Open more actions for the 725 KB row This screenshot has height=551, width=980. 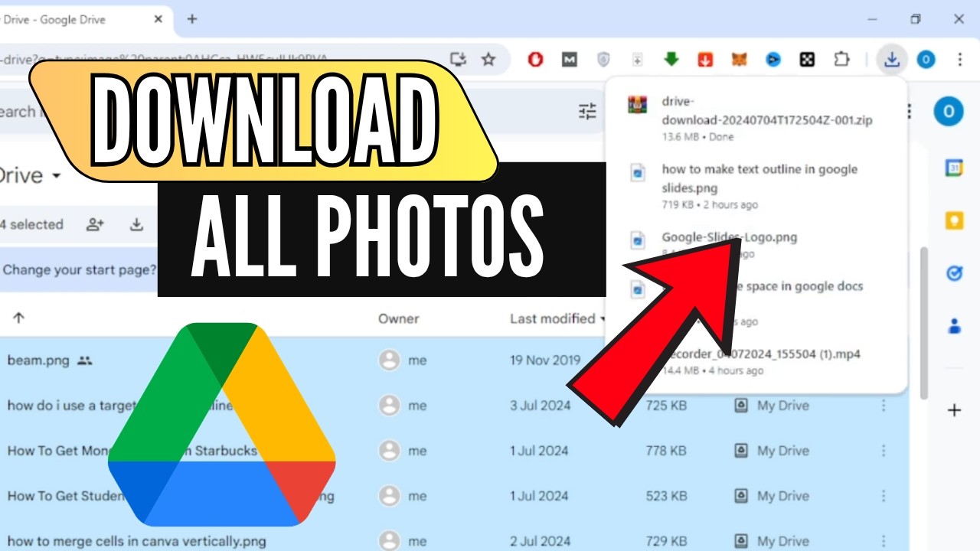pyautogui.click(x=883, y=406)
